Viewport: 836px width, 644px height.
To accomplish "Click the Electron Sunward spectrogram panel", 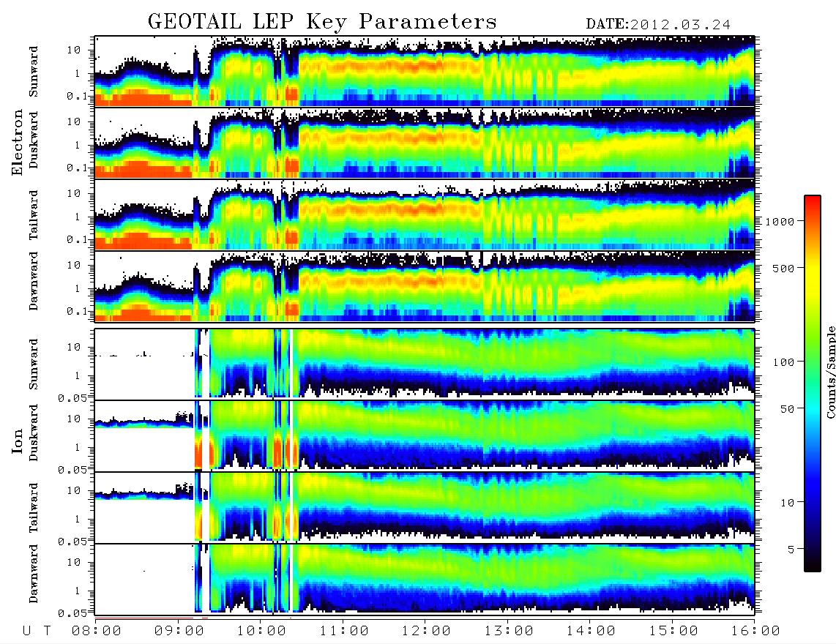I will [425, 71].
